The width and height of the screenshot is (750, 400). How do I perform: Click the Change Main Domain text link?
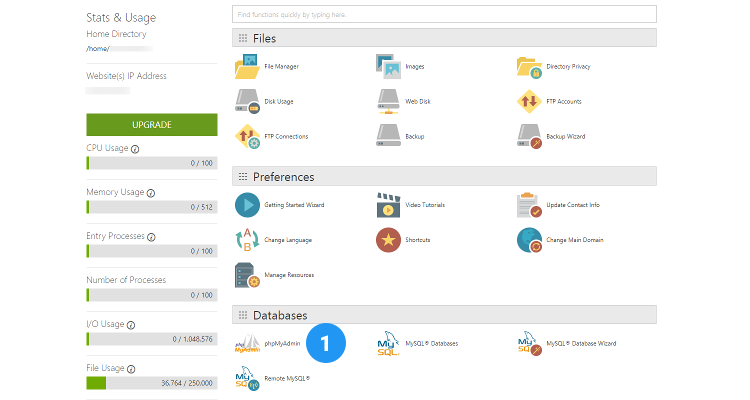pyautogui.click(x=575, y=240)
